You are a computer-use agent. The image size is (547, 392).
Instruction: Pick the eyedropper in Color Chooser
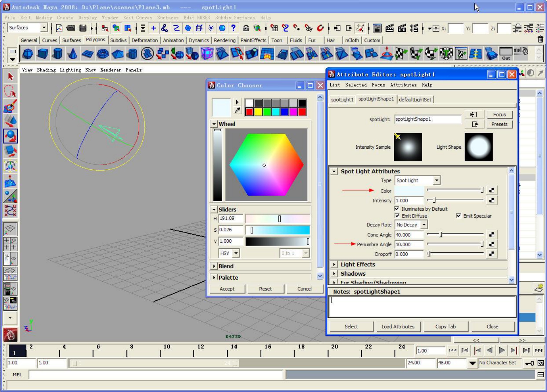pyautogui.click(x=237, y=111)
